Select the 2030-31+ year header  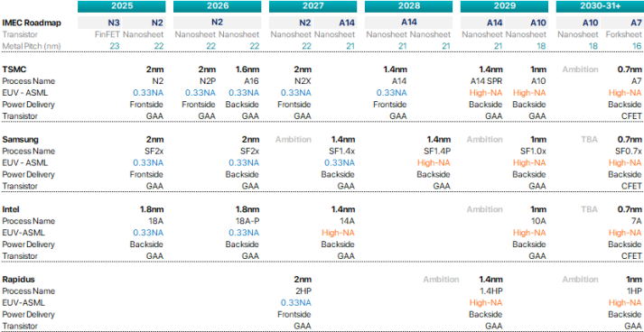pyautogui.click(x=600, y=6)
